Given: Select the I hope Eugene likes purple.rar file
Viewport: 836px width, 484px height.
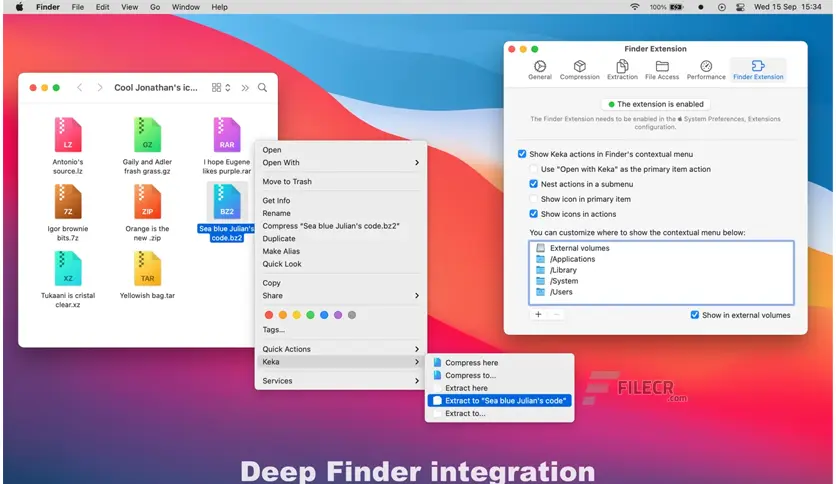Looking at the screenshot, I should point(226,135).
